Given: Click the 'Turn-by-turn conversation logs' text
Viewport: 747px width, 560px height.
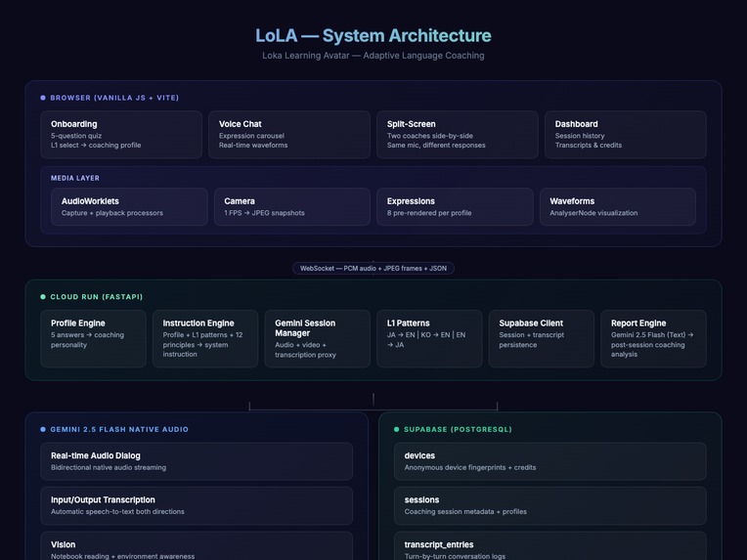Looking at the screenshot, I should (x=455, y=556).
